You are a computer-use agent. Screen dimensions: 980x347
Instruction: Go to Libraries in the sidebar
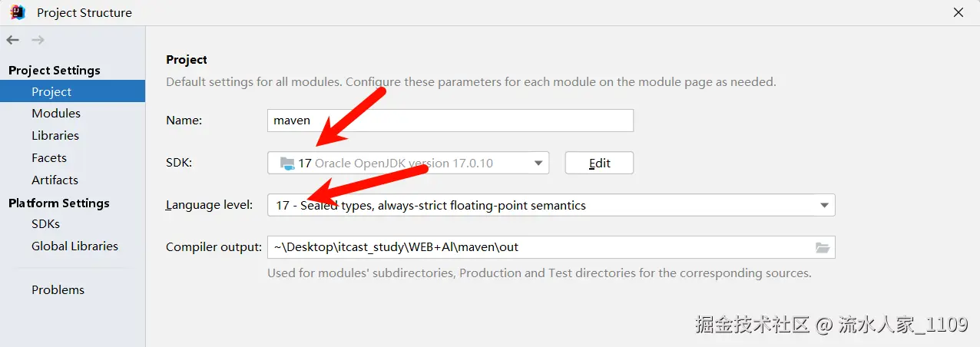click(x=55, y=135)
